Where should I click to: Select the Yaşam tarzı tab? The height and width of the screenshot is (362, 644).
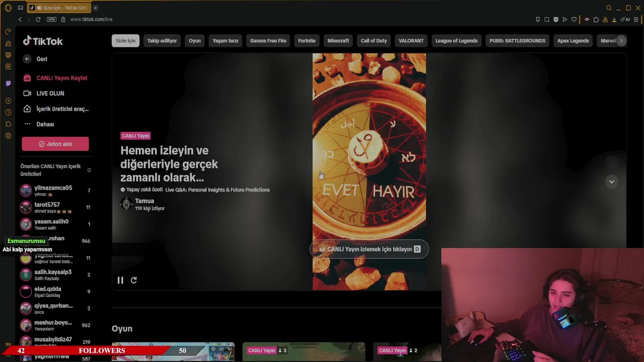225,41
